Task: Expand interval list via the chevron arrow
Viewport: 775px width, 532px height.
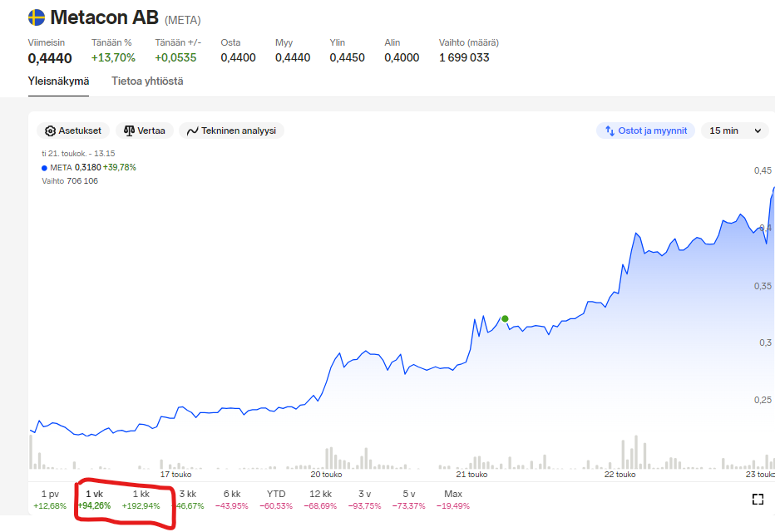Action: [x=758, y=131]
